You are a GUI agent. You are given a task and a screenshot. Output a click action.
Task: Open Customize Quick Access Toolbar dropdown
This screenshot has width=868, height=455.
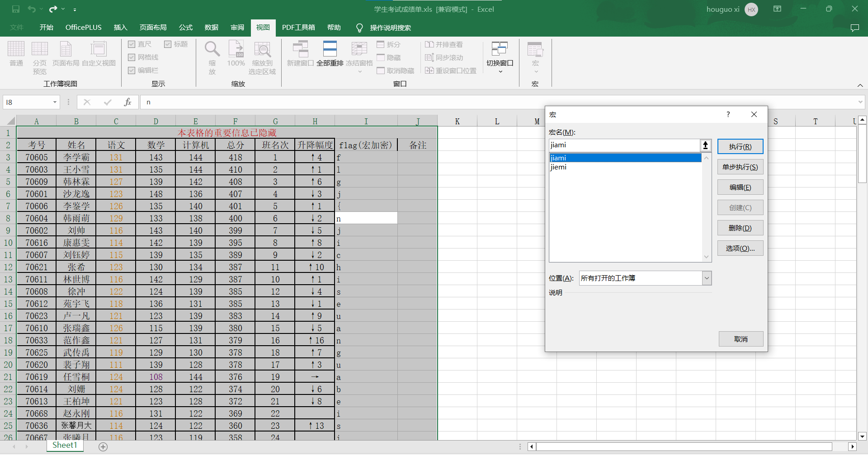pyautogui.click(x=75, y=9)
